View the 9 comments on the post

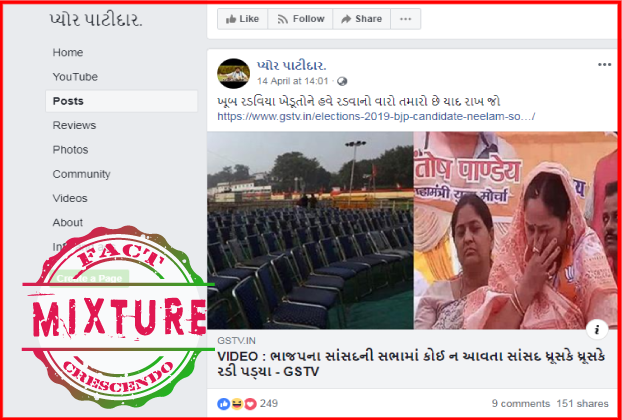521,404
